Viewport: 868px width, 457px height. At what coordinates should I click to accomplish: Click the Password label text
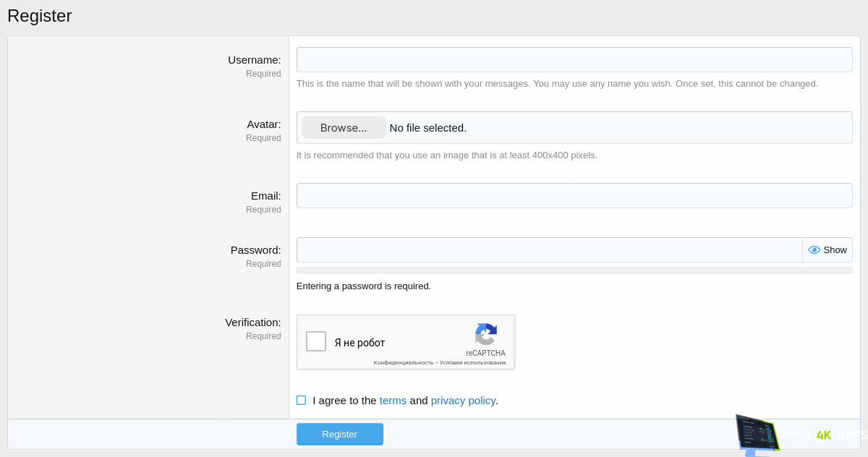point(255,250)
